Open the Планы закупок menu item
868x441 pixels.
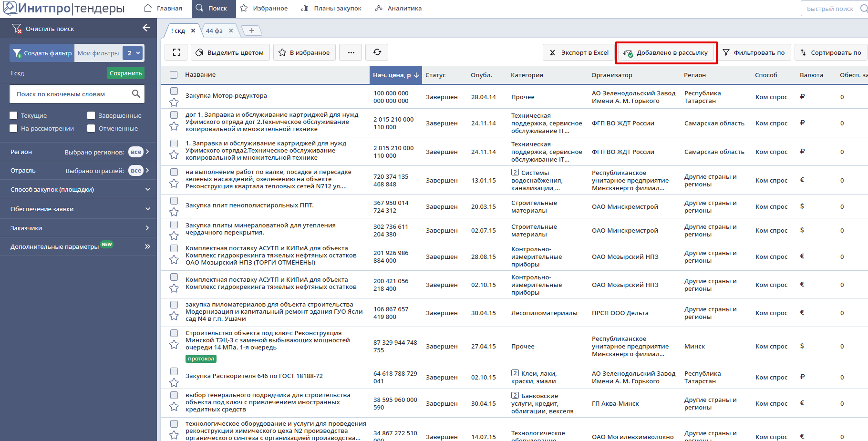pyautogui.click(x=331, y=9)
